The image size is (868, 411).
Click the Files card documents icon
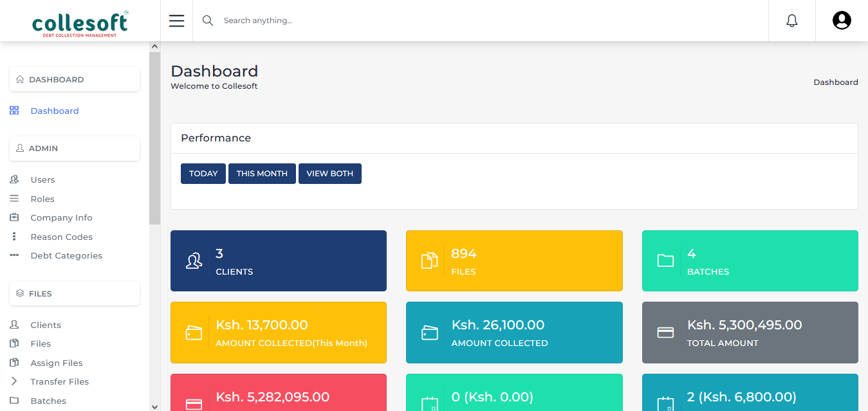point(429,260)
